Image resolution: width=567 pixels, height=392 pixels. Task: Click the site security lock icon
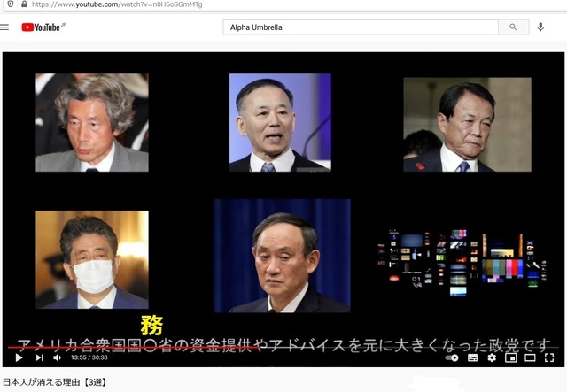[x=23, y=4]
